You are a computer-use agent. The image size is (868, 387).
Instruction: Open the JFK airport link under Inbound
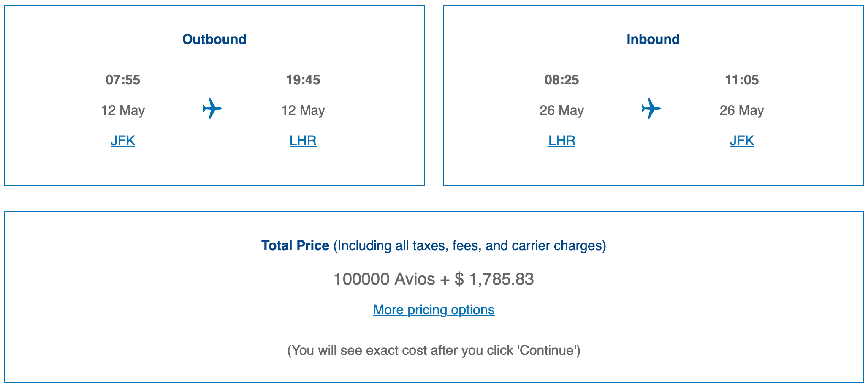(742, 140)
